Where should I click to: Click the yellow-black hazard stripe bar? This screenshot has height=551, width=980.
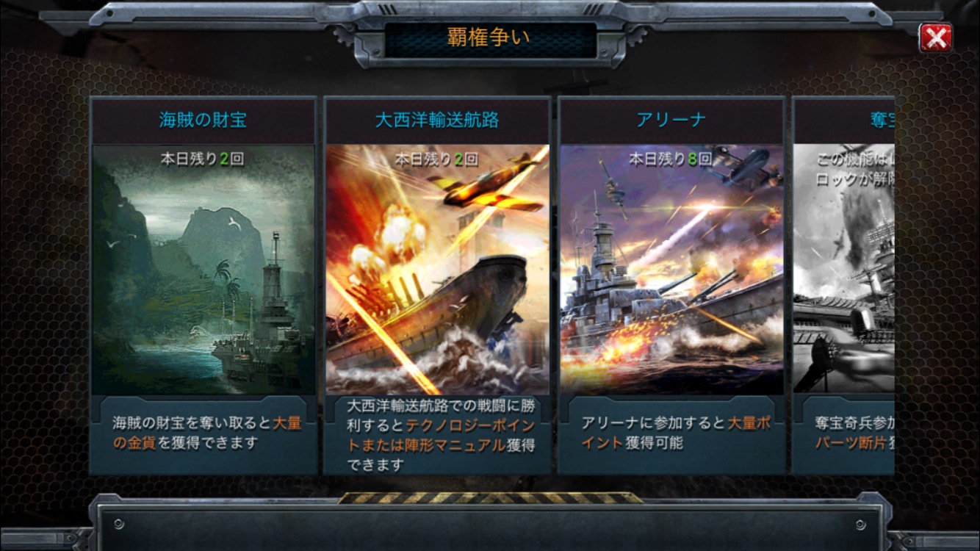click(490, 498)
